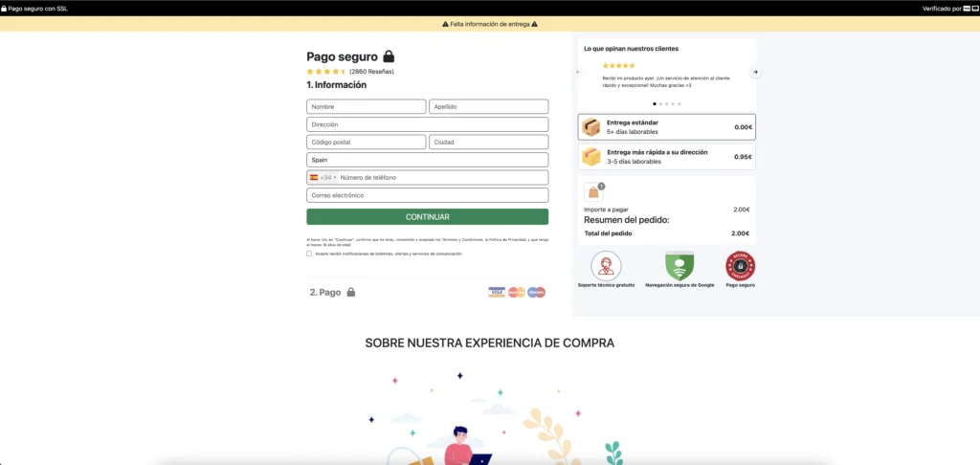The image size is (980, 465).
Task: Click the SSL padlock icon in top bar
Action: point(4,9)
